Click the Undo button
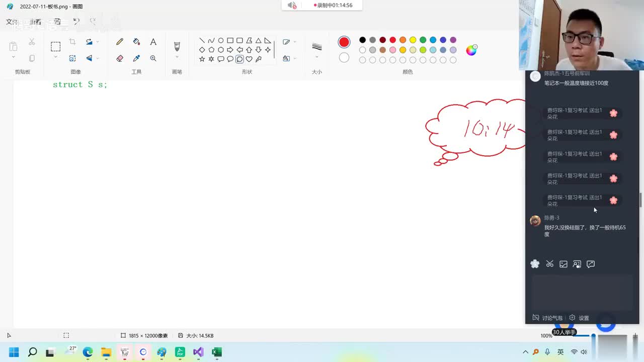 click(76, 21)
